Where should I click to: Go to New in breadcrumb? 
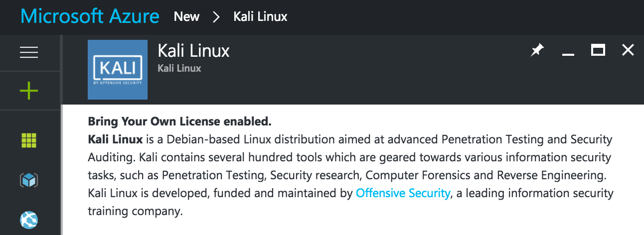(187, 16)
